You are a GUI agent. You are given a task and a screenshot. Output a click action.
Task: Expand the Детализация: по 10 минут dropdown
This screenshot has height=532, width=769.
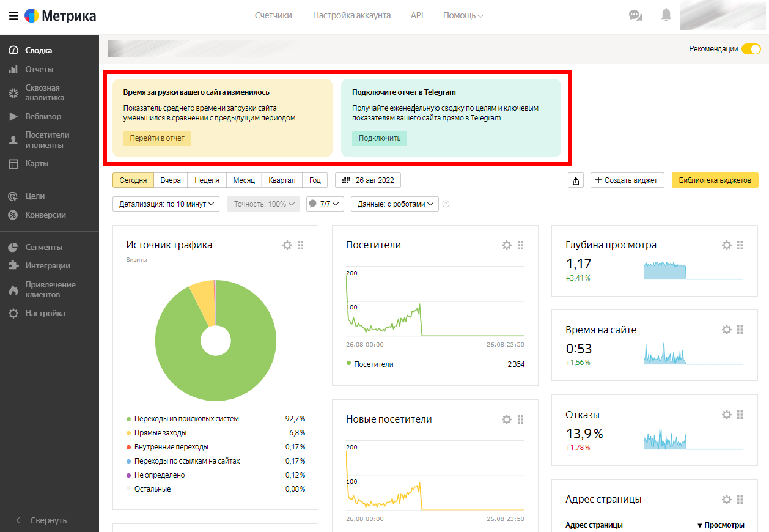pos(166,204)
